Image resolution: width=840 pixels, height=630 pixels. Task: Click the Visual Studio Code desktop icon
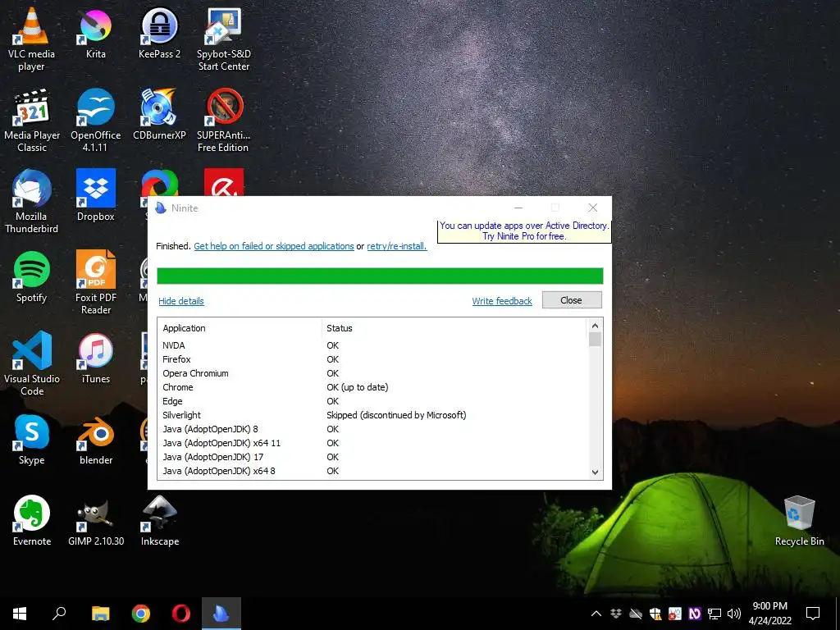32,364
